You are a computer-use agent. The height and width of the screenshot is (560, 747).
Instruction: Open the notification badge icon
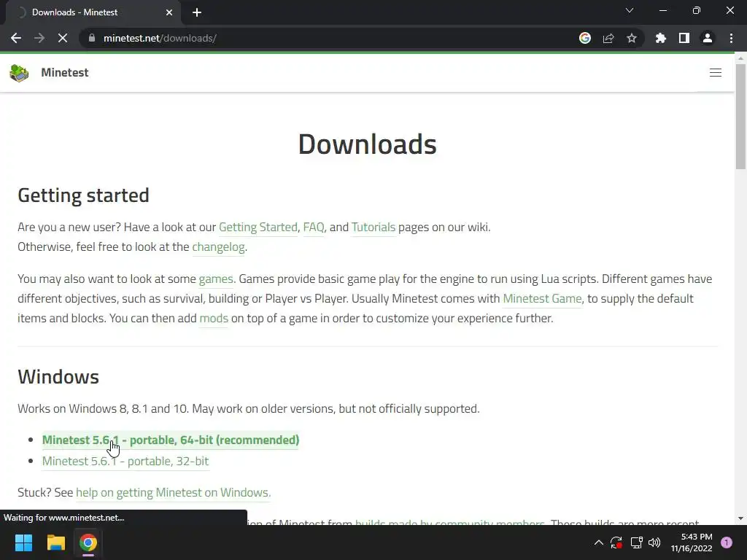click(726, 542)
